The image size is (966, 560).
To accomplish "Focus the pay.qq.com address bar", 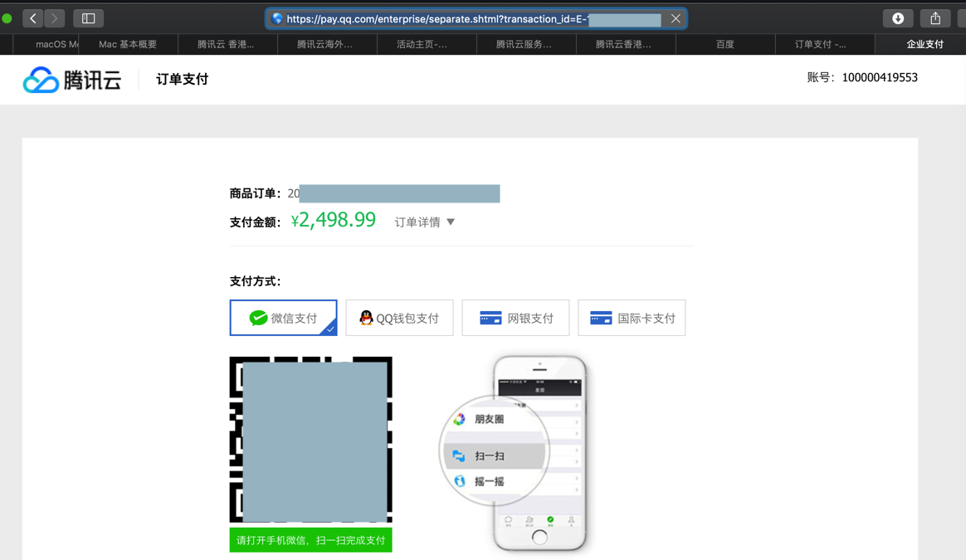I will (x=476, y=18).
